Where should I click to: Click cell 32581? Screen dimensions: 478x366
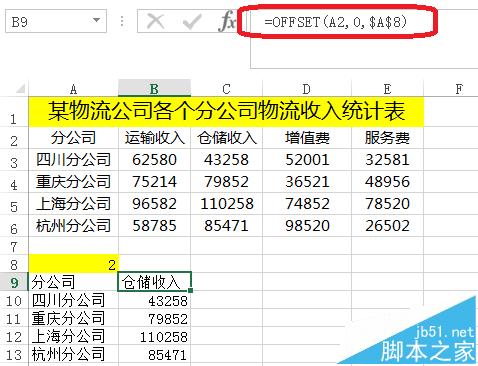387,160
